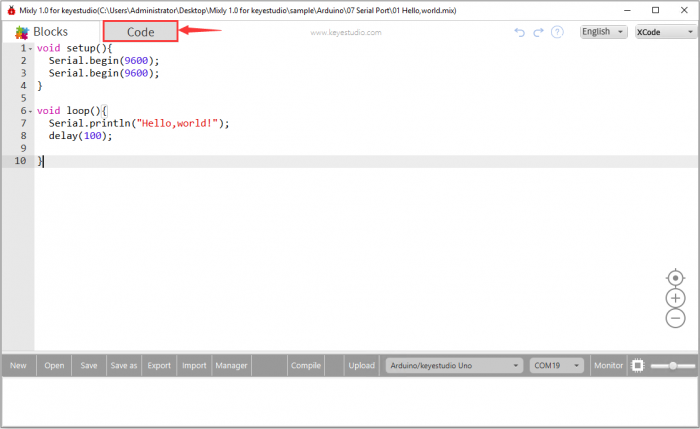Zoom out with the minus icon
The image size is (700, 429).
[676, 318]
